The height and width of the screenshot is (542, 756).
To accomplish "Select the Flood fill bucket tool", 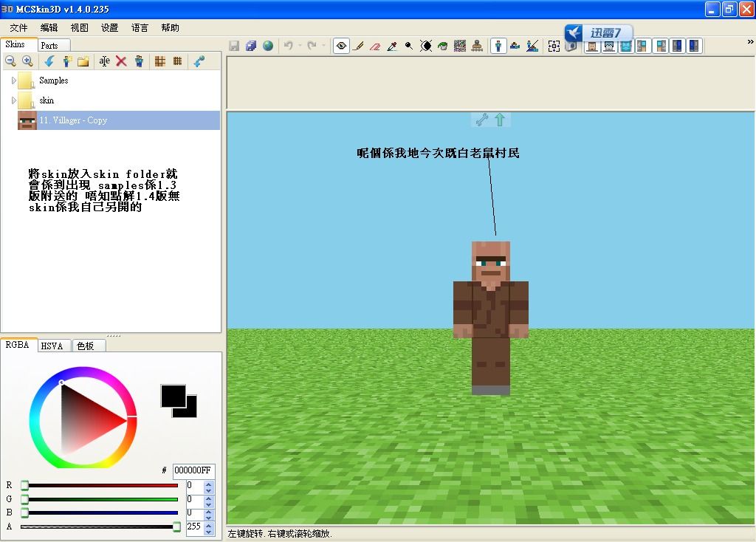I will coord(443,46).
